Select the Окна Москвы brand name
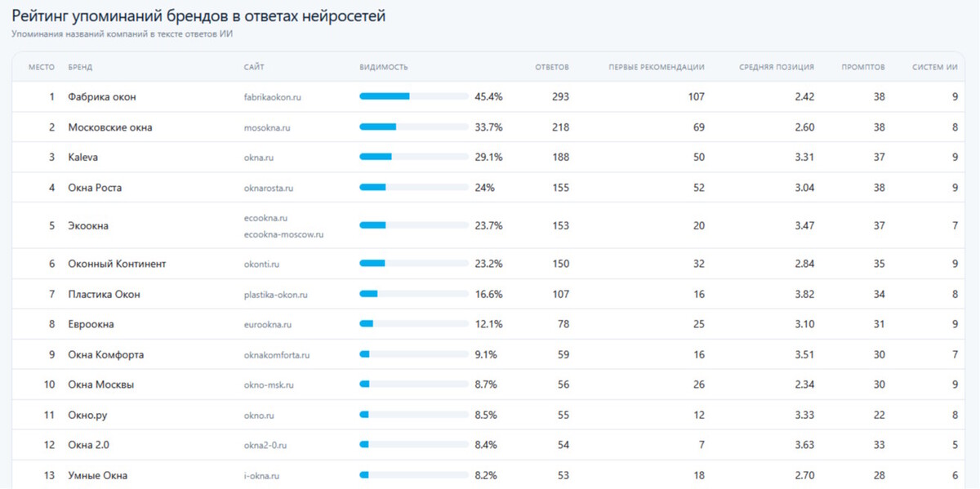 tap(101, 385)
